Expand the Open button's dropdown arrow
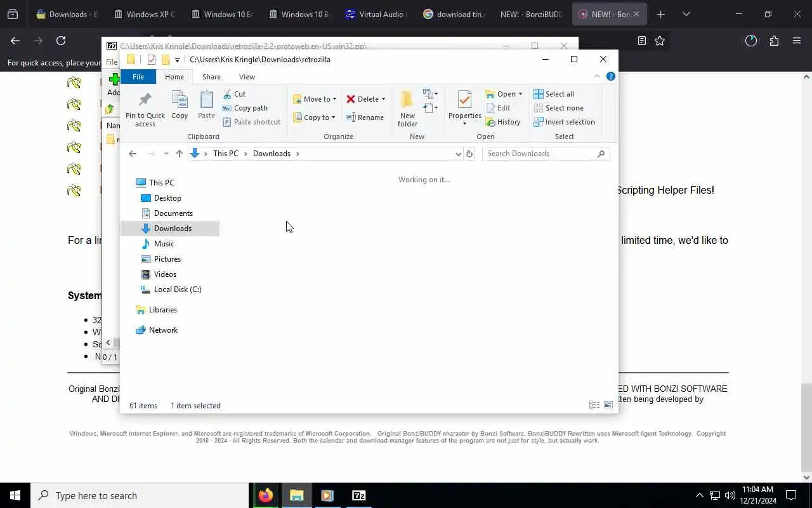 tap(520, 94)
